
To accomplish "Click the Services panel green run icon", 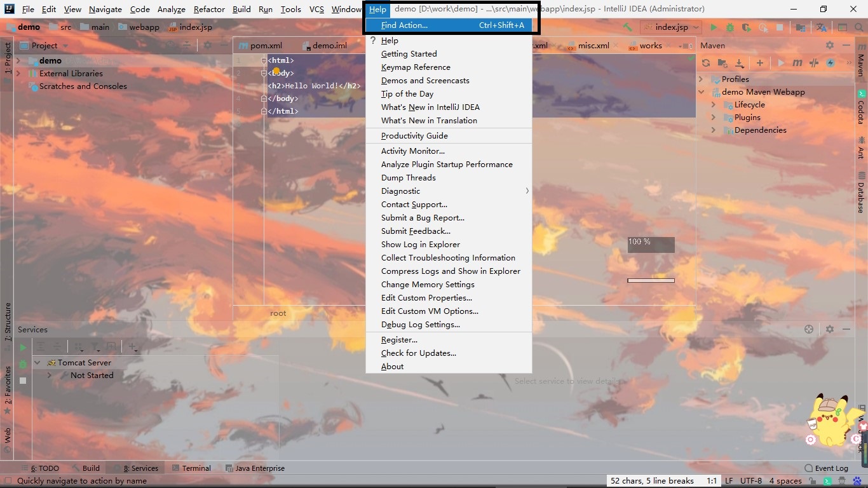I will tap(23, 348).
